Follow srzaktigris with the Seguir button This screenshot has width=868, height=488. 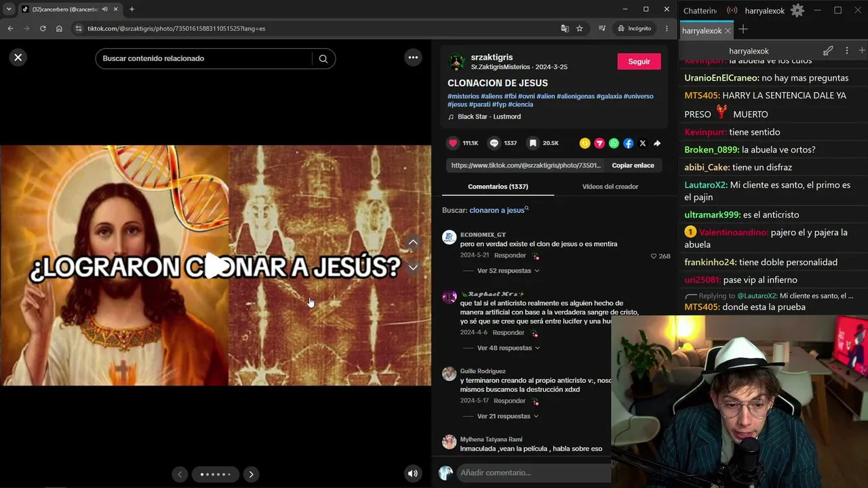[x=639, y=61]
